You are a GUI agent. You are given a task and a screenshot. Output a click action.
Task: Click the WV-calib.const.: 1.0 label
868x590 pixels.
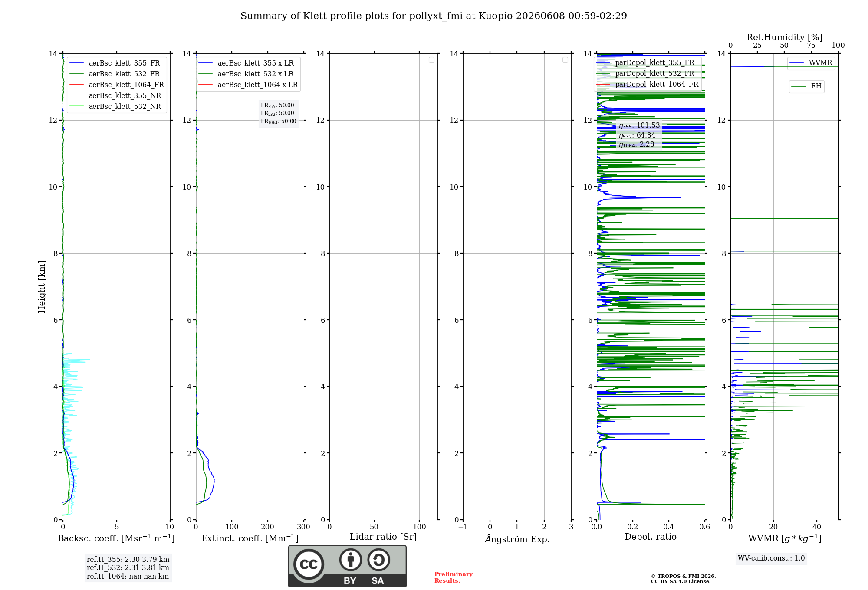click(x=771, y=558)
